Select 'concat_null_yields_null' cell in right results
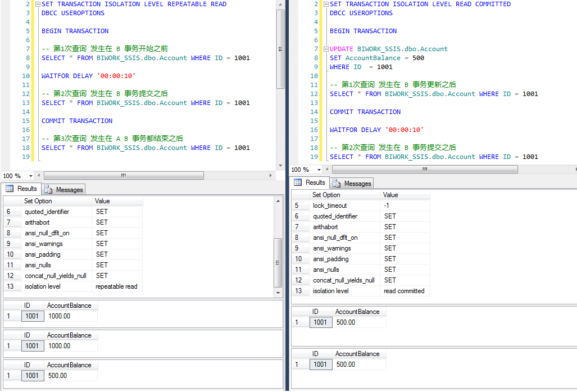 click(344, 280)
